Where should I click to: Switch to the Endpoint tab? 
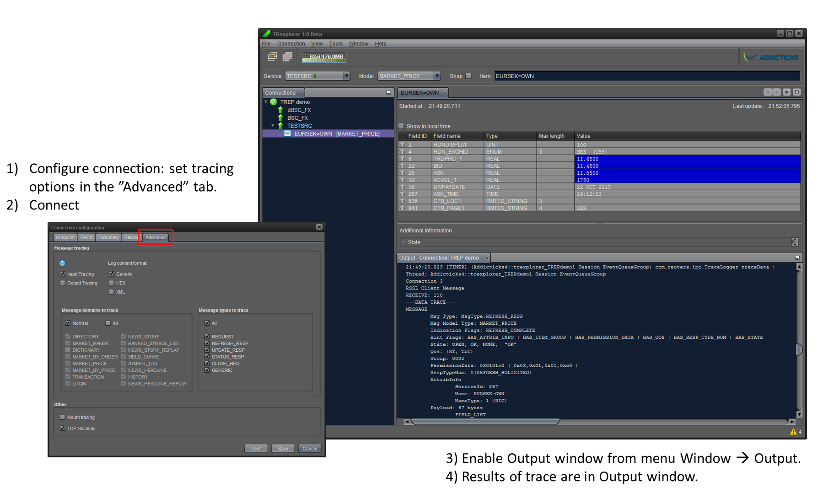pos(65,237)
